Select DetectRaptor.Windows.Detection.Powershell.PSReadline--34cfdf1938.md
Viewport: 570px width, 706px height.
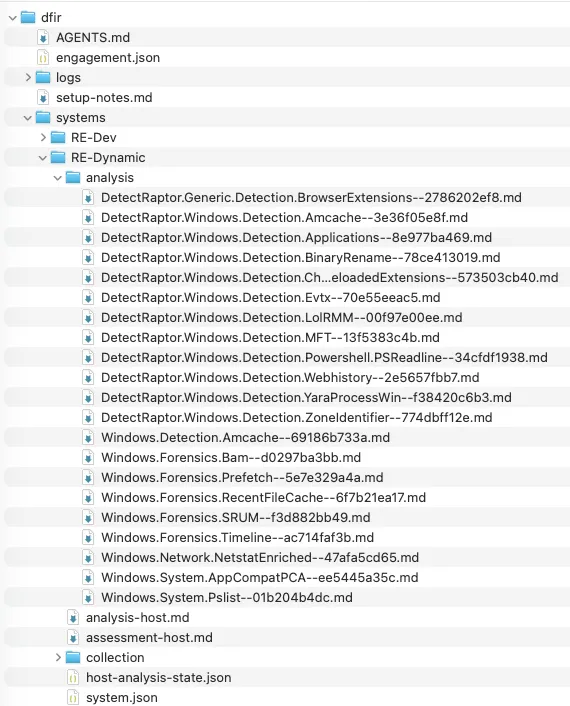pyautogui.click(x=324, y=358)
